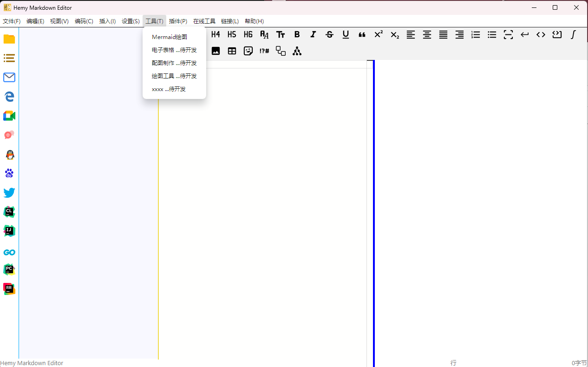
Task: Open the 帮助(H) menu
Action: (x=254, y=21)
